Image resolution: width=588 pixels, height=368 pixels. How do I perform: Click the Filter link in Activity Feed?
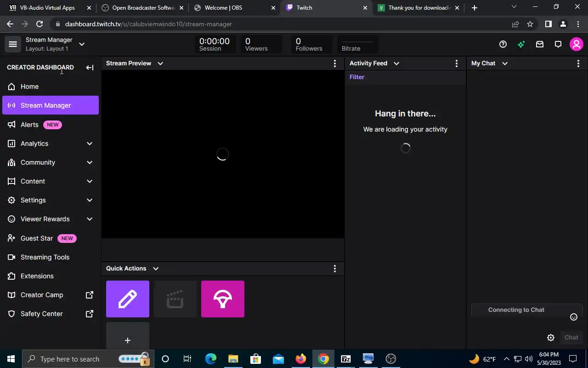tap(357, 77)
